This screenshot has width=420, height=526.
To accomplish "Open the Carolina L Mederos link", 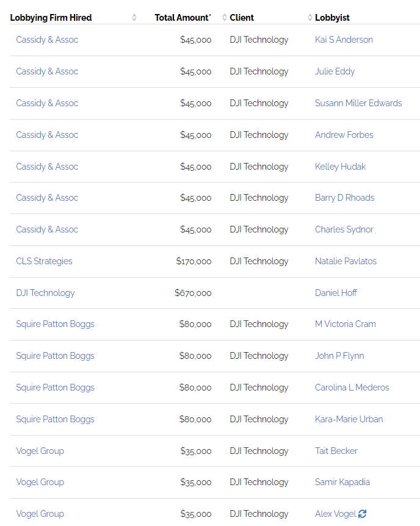I will [352, 387].
